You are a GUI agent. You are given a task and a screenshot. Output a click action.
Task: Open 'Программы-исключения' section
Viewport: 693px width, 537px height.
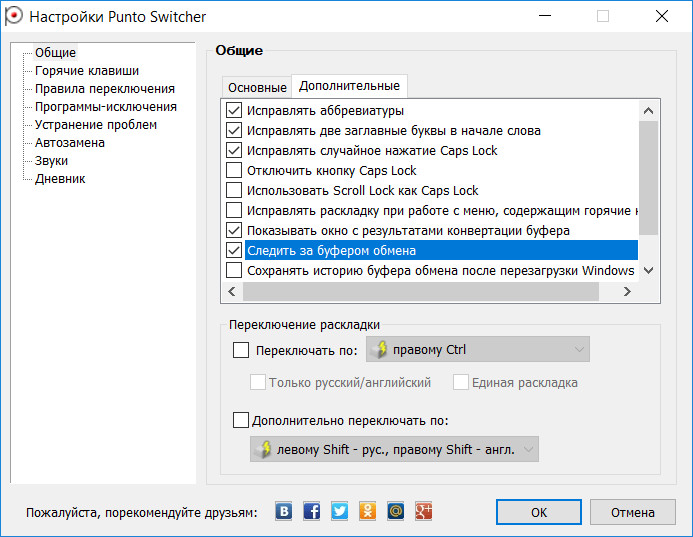pos(106,107)
